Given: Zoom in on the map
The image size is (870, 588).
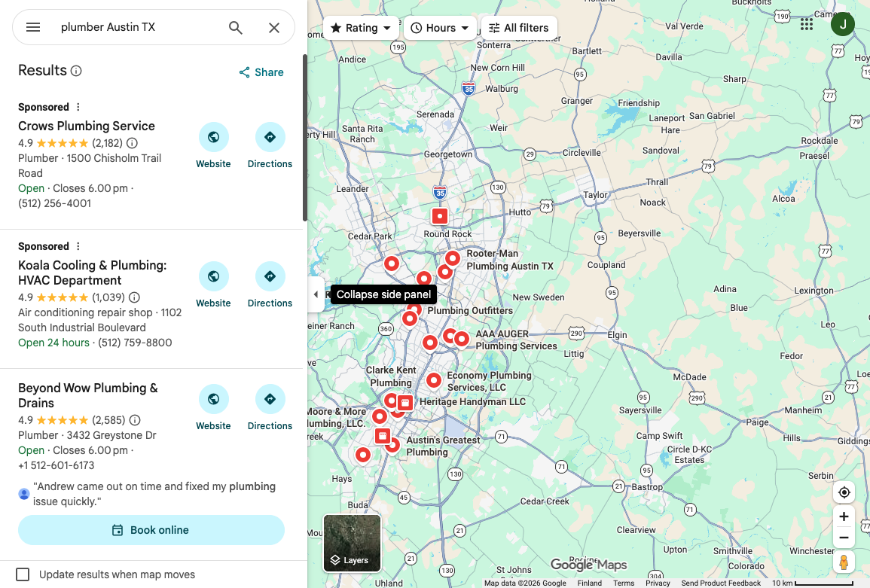Looking at the screenshot, I should point(844,516).
